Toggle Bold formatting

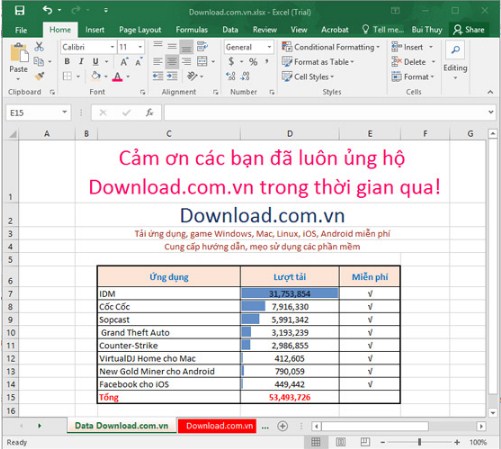(x=67, y=61)
